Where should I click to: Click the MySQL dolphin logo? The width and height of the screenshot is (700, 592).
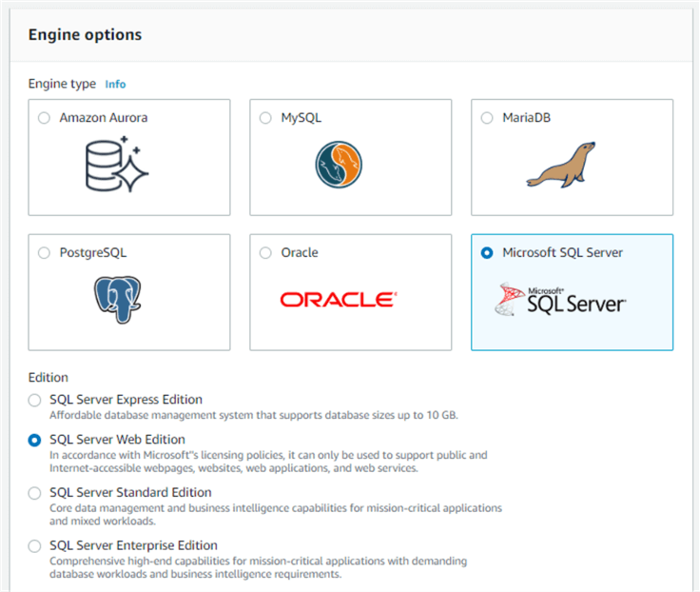coord(340,164)
